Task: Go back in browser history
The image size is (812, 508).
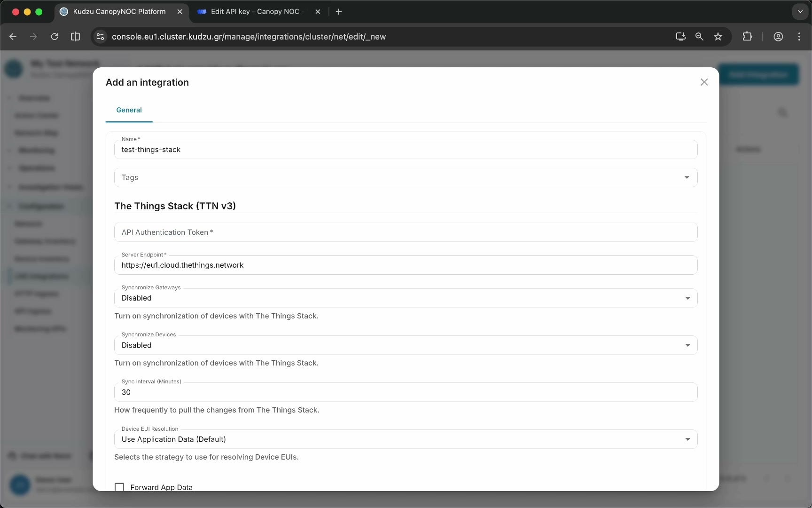Action: click(13, 37)
